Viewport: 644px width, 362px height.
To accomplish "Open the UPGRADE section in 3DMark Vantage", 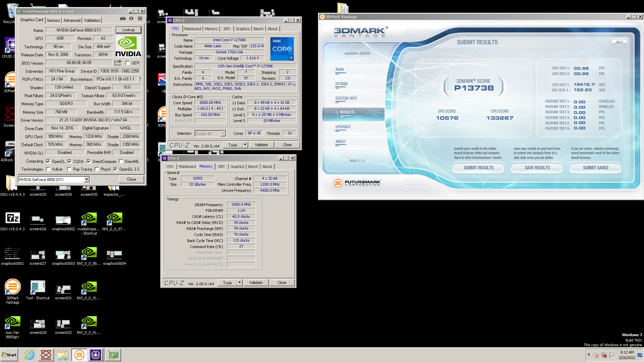I will click(x=343, y=127).
